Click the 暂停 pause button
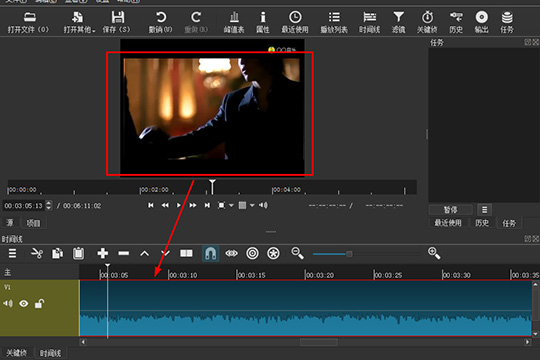This screenshot has height=360, width=540. pos(450,210)
